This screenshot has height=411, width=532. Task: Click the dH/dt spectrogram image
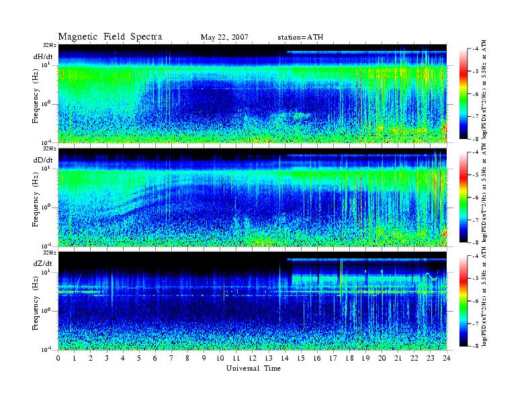coord(253,93)
